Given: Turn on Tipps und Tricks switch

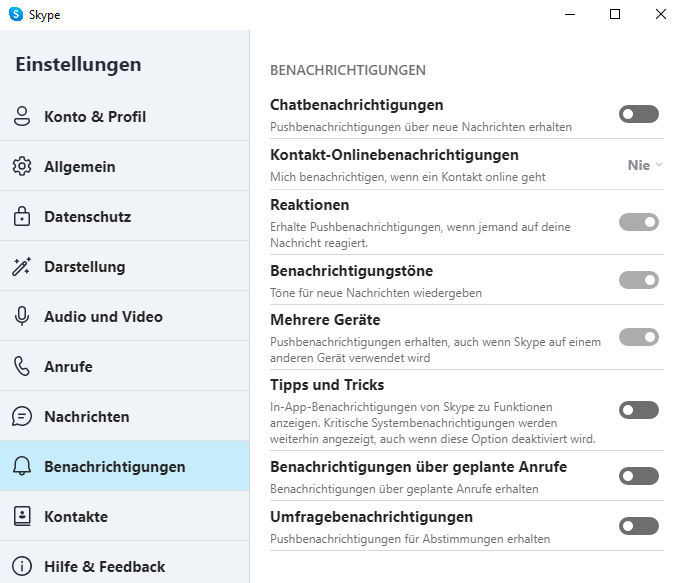Looking at the screenshot, I should coord(639,410).
